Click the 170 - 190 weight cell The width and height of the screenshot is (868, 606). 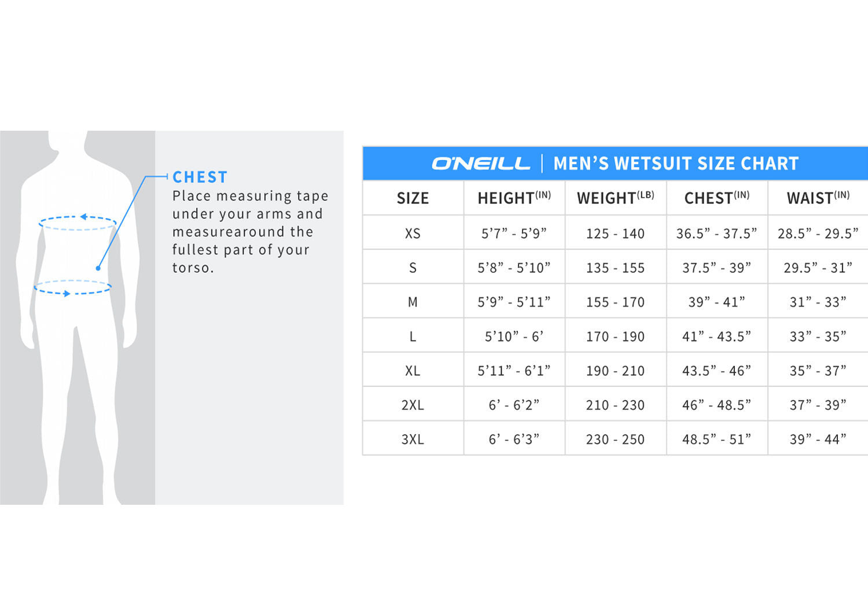click(x=615, y=337)
